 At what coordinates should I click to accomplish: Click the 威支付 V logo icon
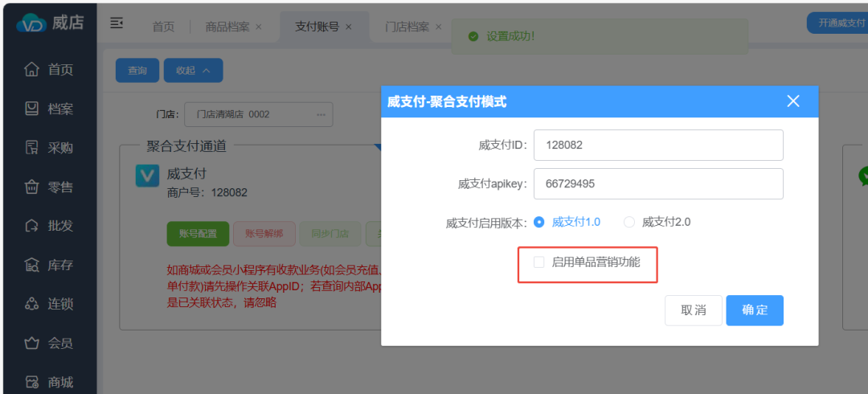pyautogui.click(x=147, y=175)
